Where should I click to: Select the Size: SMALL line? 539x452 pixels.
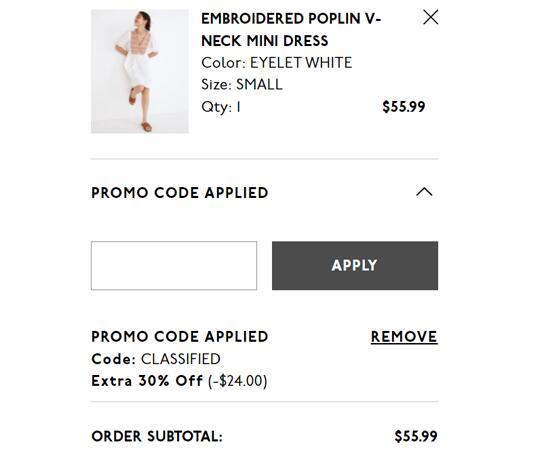point(242,85)
